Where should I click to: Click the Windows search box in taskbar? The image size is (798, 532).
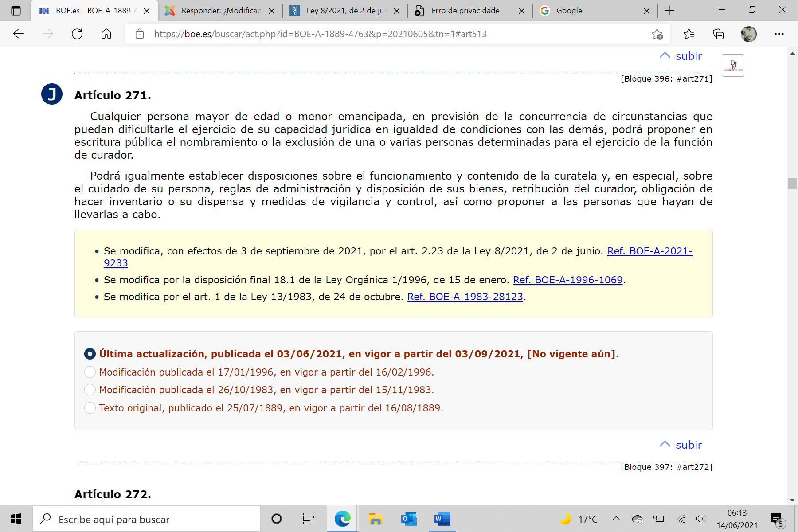(146, 519)
